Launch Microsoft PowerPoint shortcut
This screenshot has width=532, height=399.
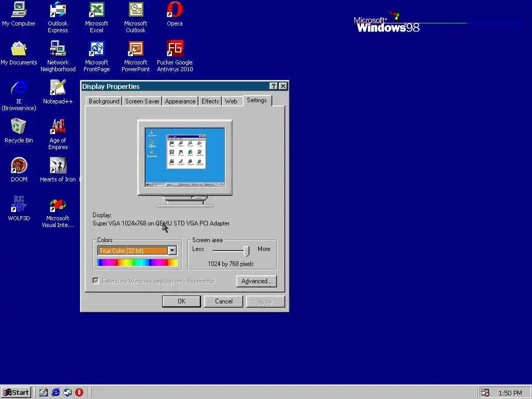(136, 56)
